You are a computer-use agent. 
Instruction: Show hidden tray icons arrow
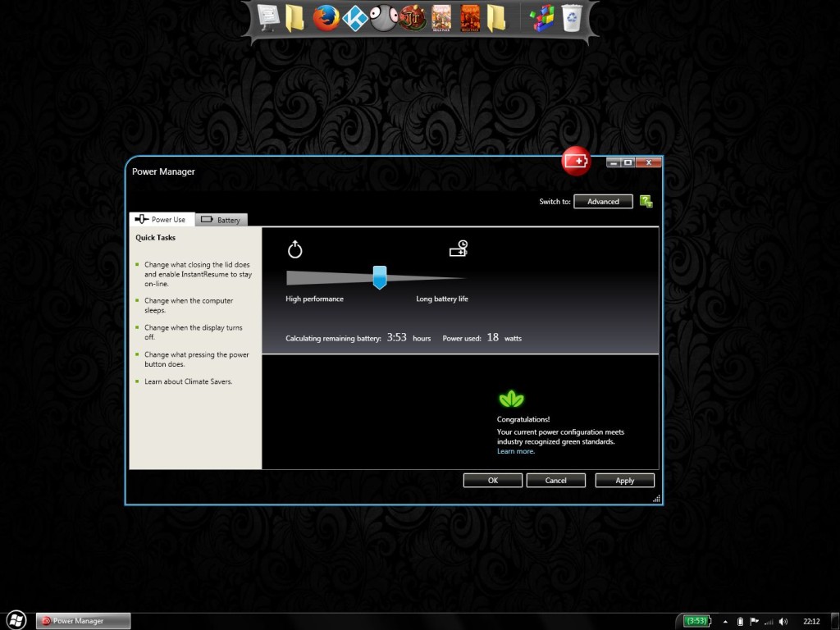[x=725, y=621]
